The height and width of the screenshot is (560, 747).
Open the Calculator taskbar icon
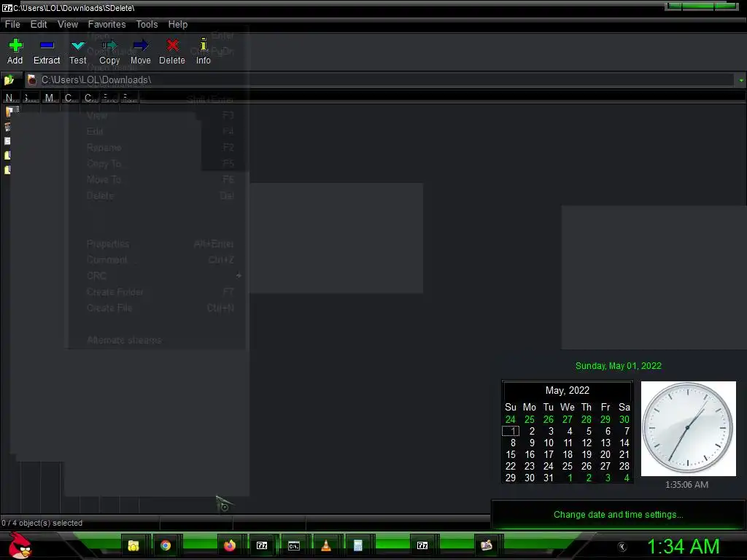click(x=357, y=545)
